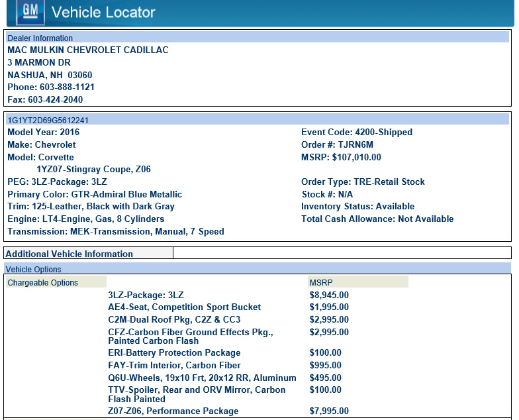The height and width of the screenshot is (420, 519).
Task: Click dealer name MAC MULKIN CHEVROLET CADILLAC
Action: [88, 50]
